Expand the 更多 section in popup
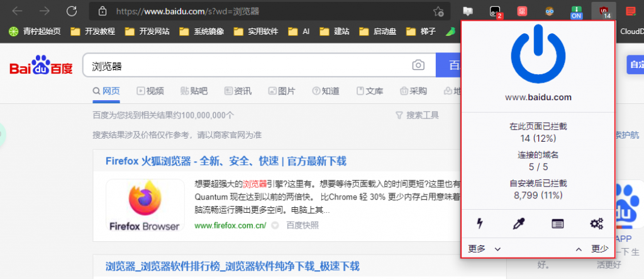The width and height of the screenshot is (644, 279). point(484,249)
